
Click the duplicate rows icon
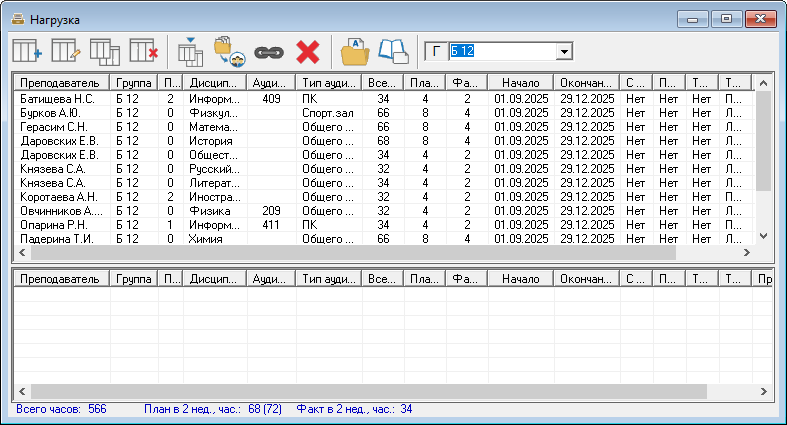(105, 52)
